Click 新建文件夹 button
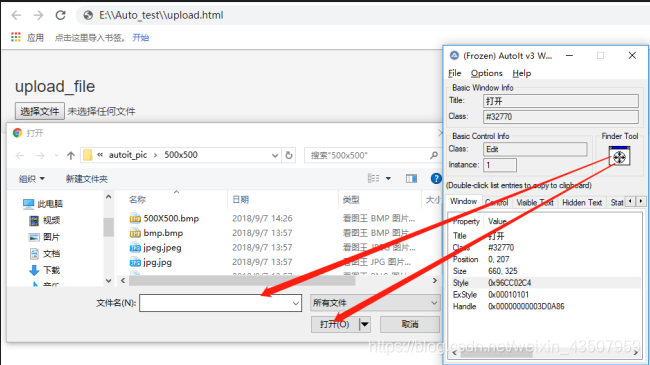Image resolution: width=650 pixels, height=365 pixels. (x=87, y=179)
